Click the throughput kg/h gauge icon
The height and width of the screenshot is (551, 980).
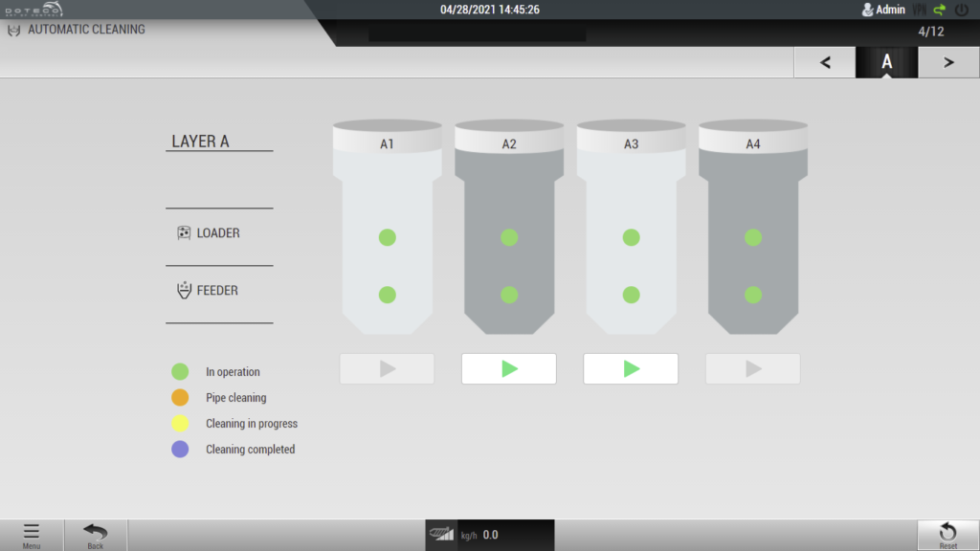pos(443,535)
